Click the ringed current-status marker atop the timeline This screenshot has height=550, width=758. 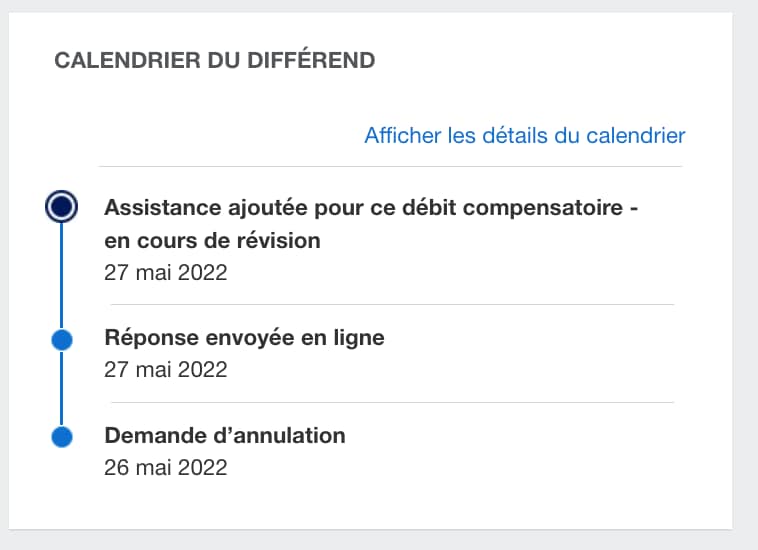(62, 207)
